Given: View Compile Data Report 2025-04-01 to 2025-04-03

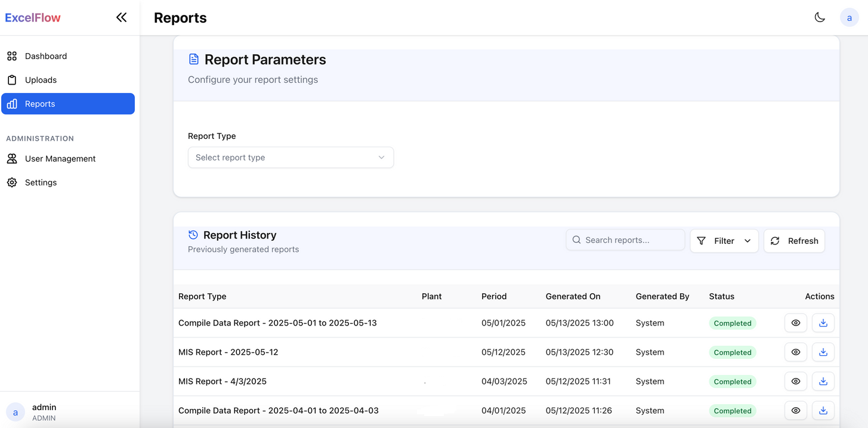Looking at the screenshot, I should (x=796, y=410).
